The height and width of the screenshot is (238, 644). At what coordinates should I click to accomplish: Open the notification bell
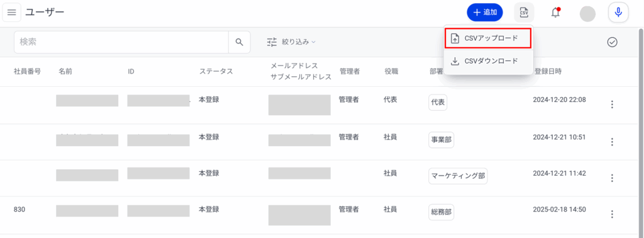555,13
